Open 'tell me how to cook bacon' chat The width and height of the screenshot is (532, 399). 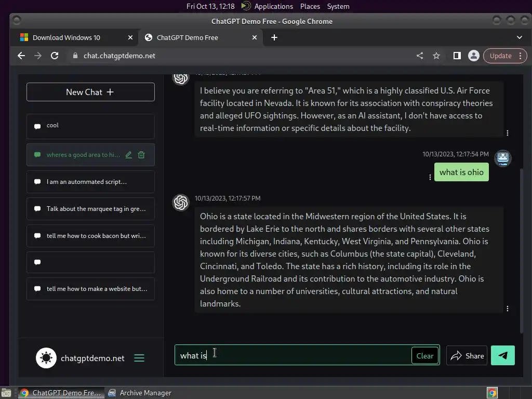(x=90, y=236)
